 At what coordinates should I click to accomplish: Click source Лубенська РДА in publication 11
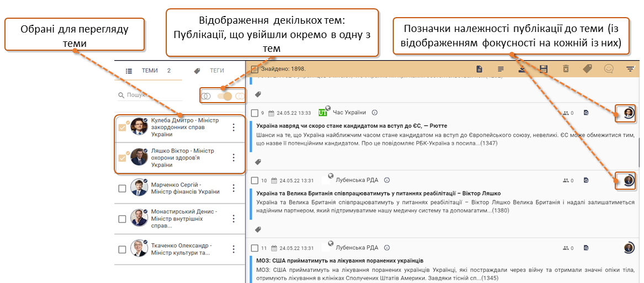(357, 248)
